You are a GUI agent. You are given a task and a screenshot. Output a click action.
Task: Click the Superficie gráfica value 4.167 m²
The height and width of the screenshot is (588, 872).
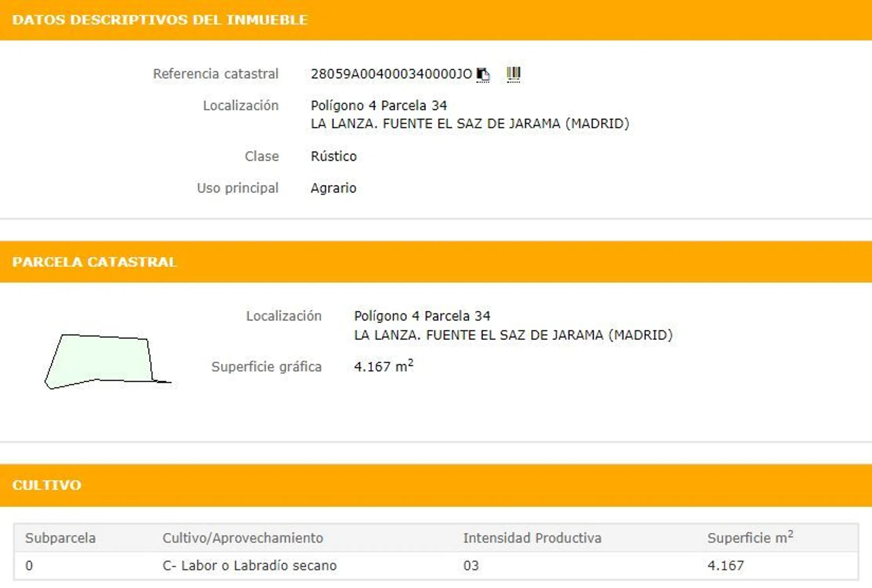(383, 367)
